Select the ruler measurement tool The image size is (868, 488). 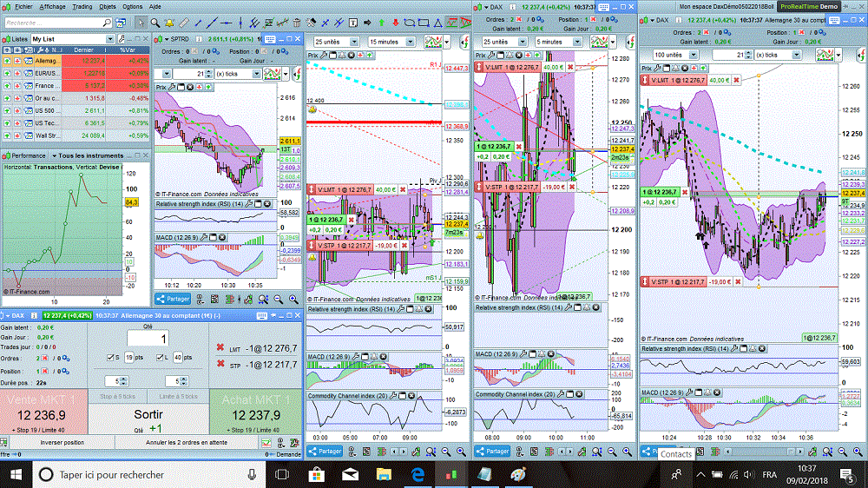[184, 23]
